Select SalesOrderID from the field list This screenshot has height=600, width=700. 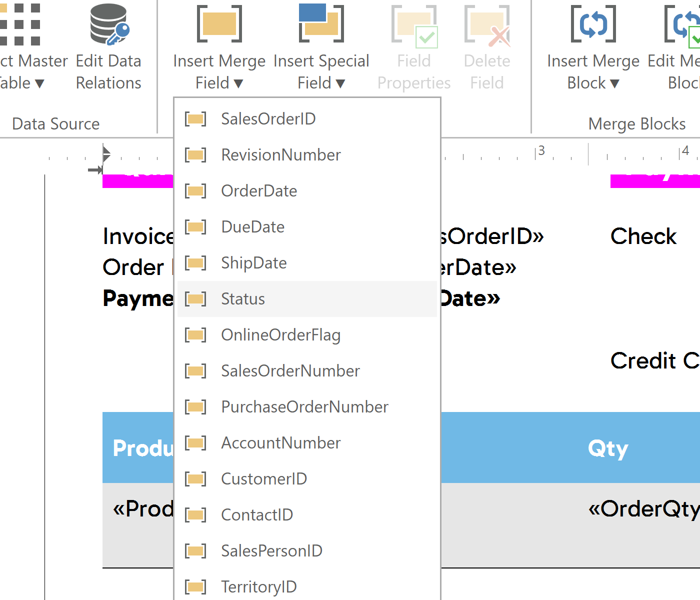[307, 119]
